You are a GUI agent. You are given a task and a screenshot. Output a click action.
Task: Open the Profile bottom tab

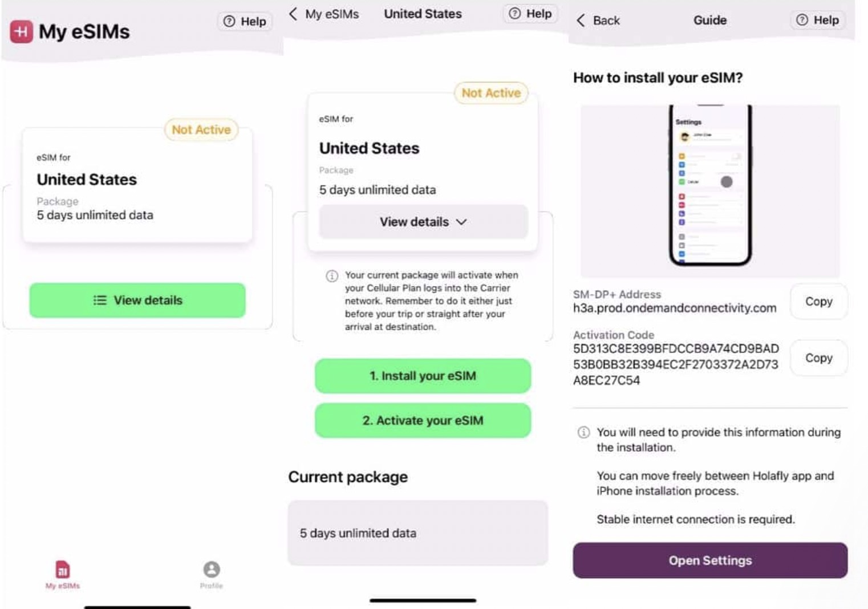click(x=211, y=574)
